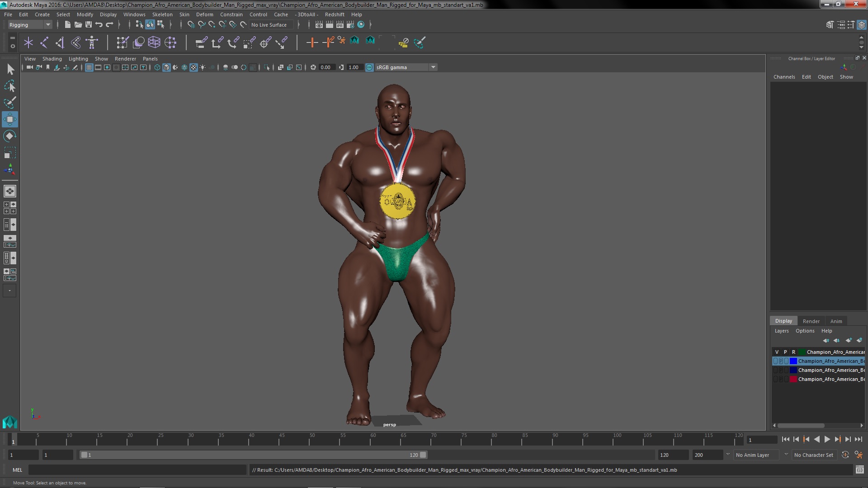Play animation backwards
The height and width of the screenshot is (488, 868).
pos(816,439)
